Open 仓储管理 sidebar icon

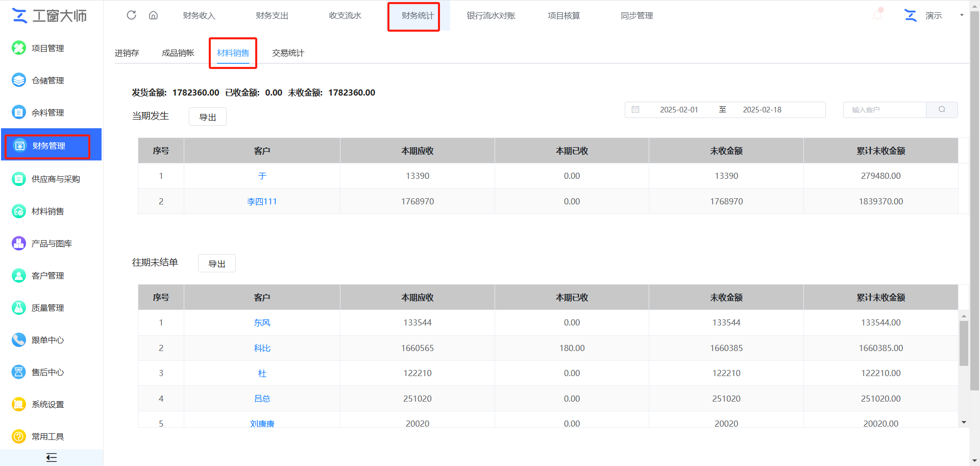tap(19, 80)
